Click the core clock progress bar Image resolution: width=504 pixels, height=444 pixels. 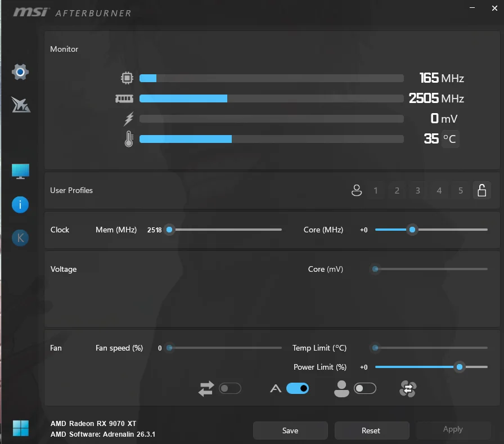(272, 78)
